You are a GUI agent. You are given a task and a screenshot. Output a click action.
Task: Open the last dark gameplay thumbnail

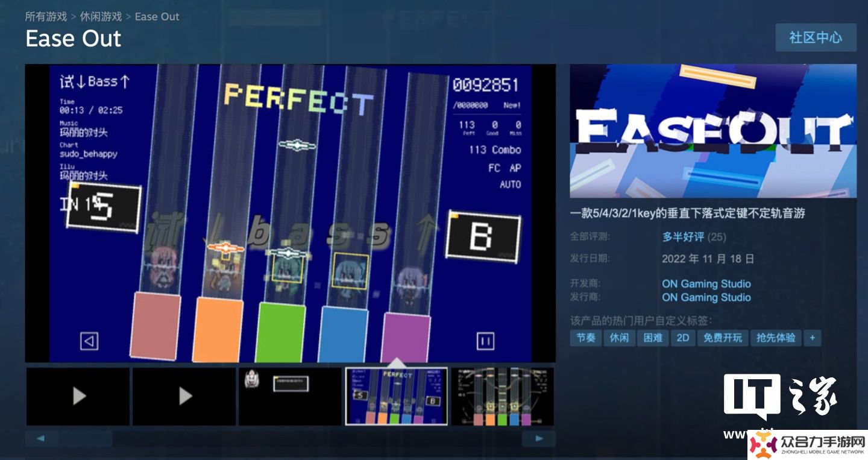[503, 396]
